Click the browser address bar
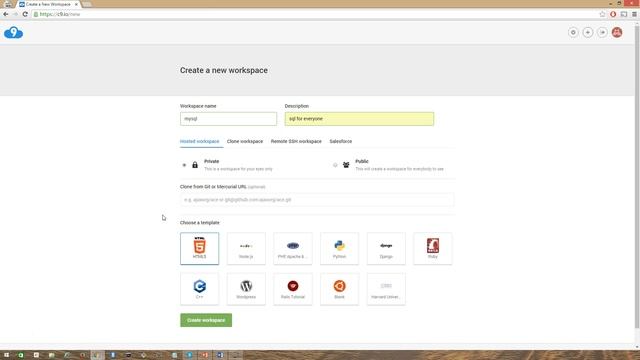The width and height of the screenshot is (640, 360). [314, 14]
